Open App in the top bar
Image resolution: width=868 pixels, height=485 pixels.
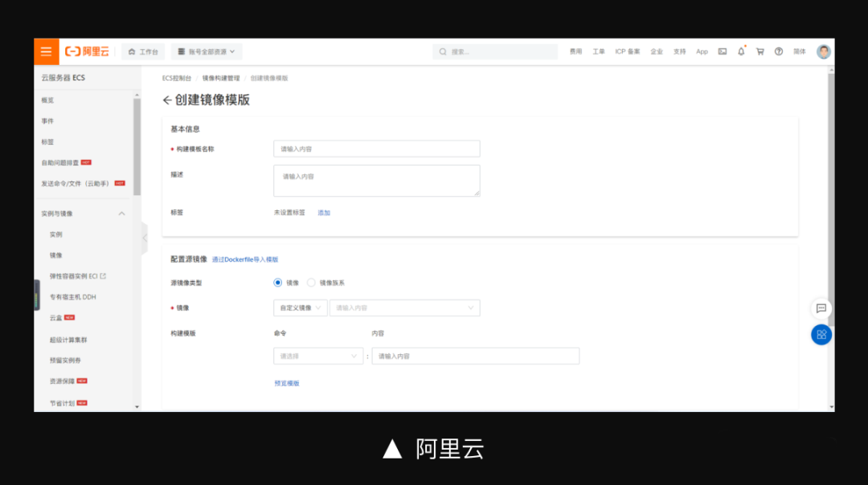(x=702, y=51)
